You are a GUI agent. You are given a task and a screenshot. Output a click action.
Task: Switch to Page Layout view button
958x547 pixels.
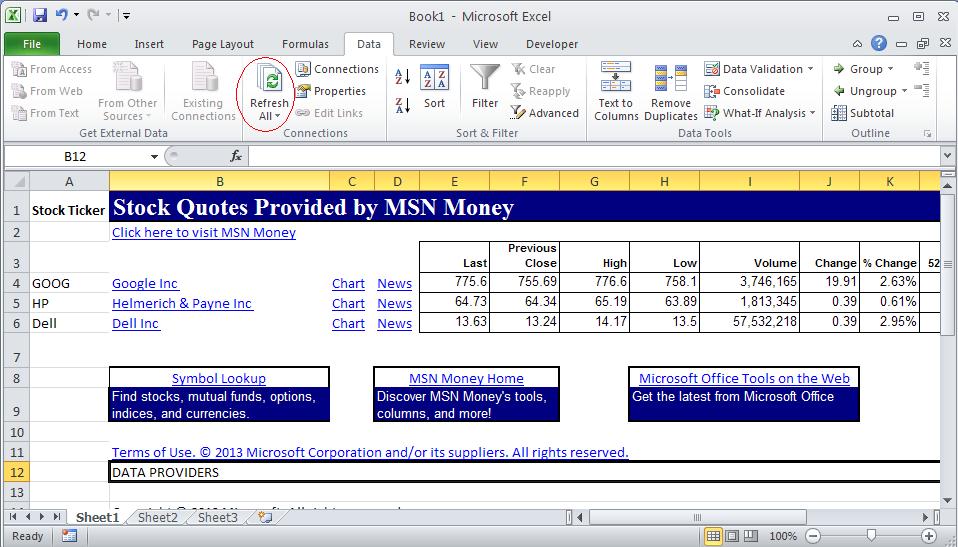pyautogui.click(x=733, y=537)
